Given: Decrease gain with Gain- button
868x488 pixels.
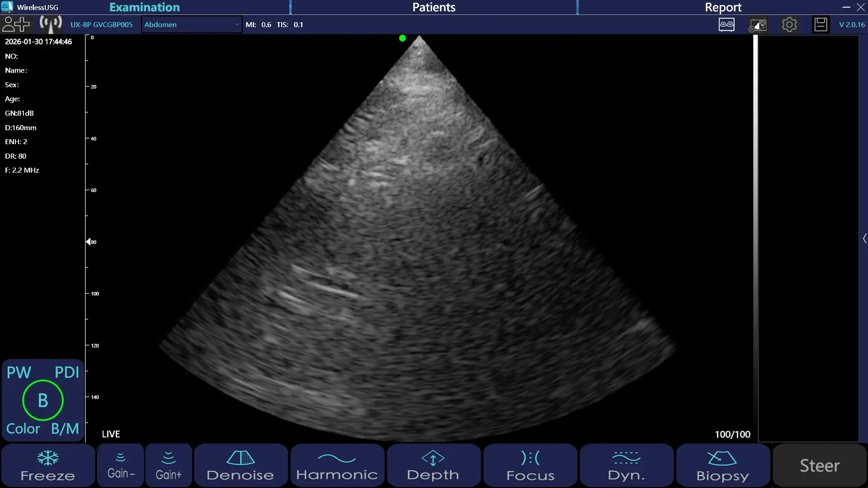Looking at the screenshot, I should tap(121, 465).
